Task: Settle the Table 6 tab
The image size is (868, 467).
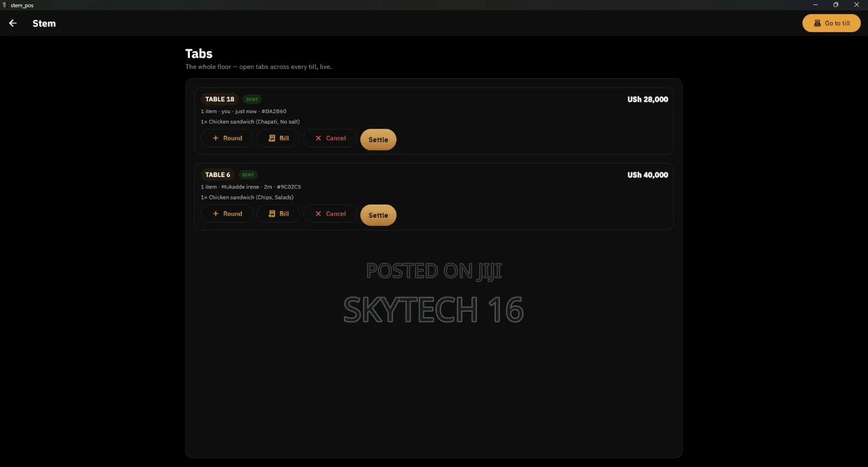Action: [x=378, y=215]
